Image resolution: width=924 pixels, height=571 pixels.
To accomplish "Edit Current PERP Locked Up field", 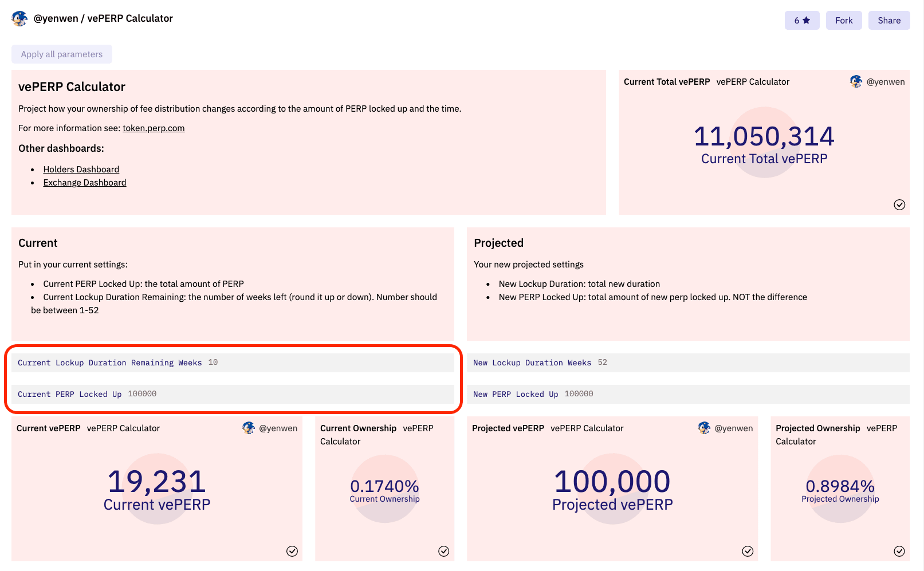I will click(233, 394).
